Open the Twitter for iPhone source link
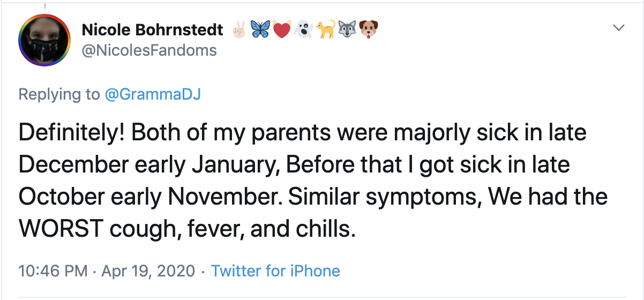The height and width of the screenshot is (300, 644). [275, 271]
